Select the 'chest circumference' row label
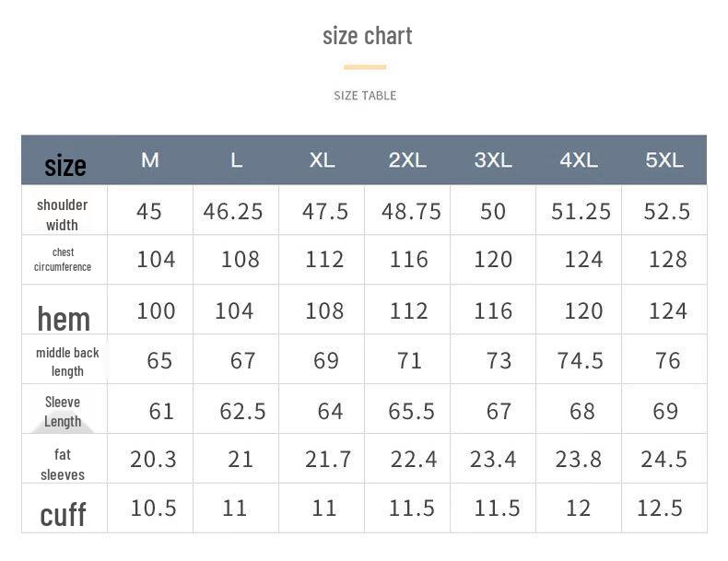 coord(63,260)
